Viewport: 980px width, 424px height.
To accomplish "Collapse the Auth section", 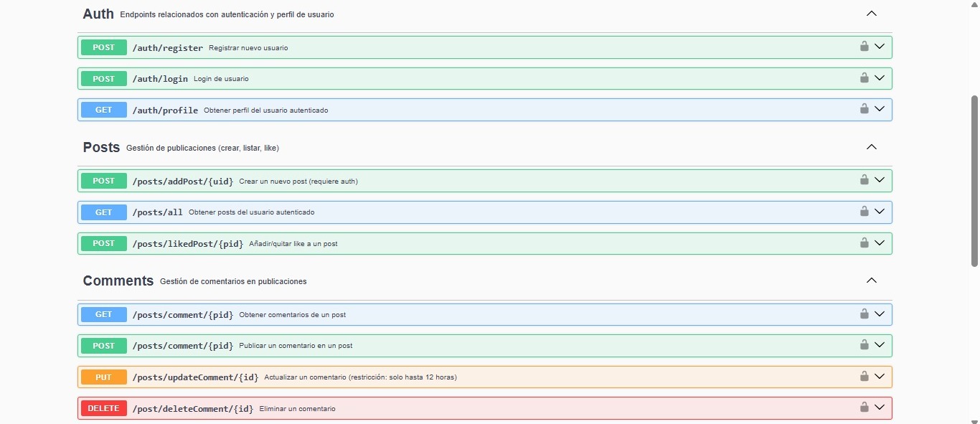I will coord(871,13).
